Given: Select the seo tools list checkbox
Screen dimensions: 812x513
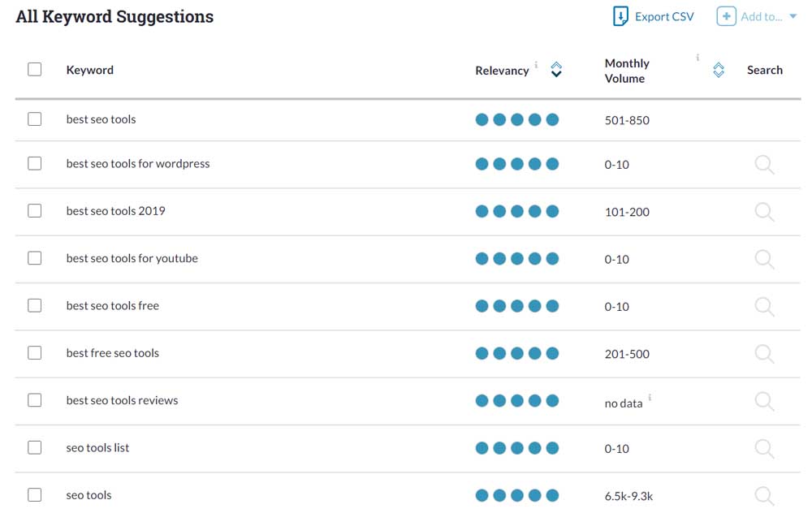Looking at the screenshot, I should pos(35,447).
